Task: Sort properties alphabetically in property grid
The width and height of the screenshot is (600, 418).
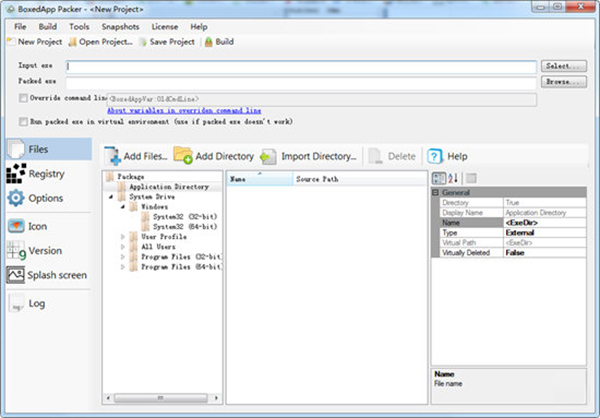Action: [453, 178]
